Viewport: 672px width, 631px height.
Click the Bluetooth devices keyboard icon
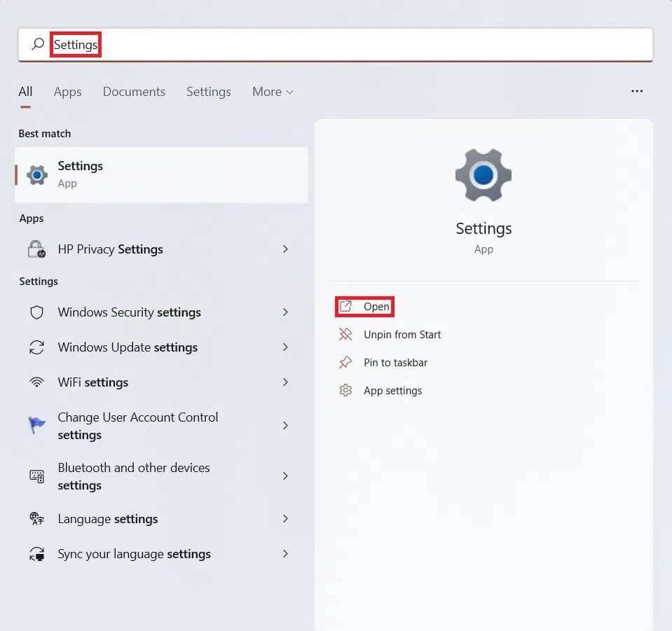coord(37,476)
